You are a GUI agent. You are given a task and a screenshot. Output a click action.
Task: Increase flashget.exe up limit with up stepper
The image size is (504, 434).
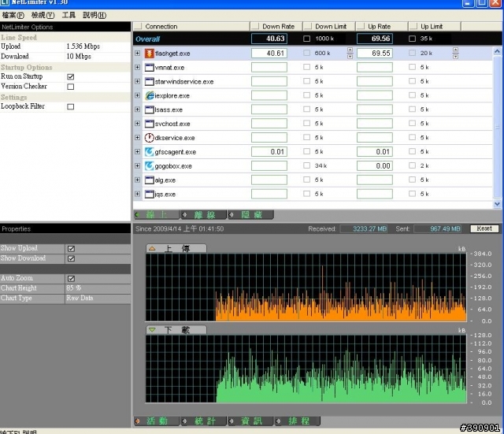pyautogui.click(x=455, y=50)
